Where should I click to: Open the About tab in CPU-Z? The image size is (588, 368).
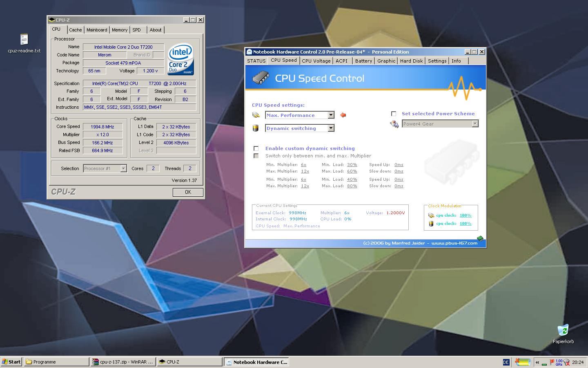pyautogui.click(x=156, y=30)
